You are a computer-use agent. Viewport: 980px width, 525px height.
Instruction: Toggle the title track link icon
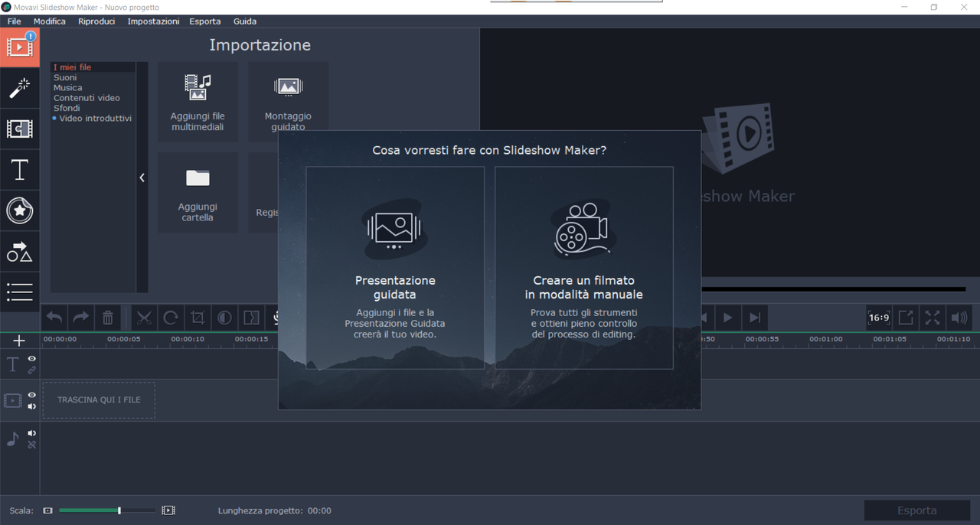pyautogui.click(x=32, y=370)
